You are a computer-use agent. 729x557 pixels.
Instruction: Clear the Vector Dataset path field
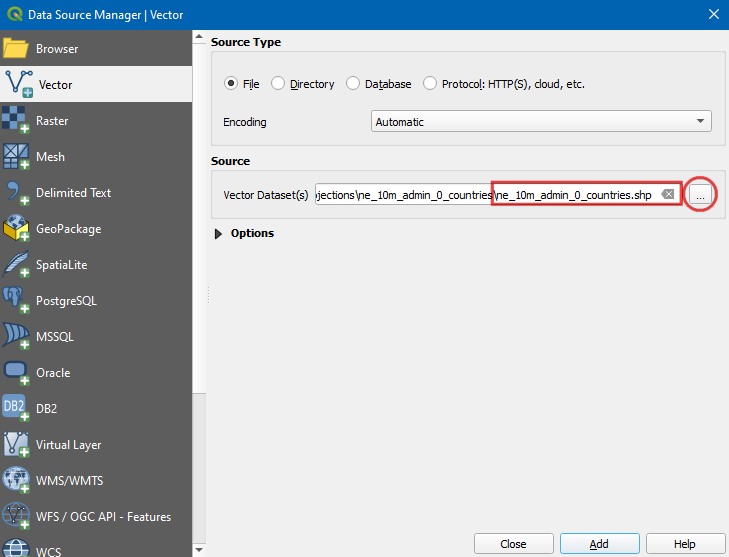click(667, 195)
